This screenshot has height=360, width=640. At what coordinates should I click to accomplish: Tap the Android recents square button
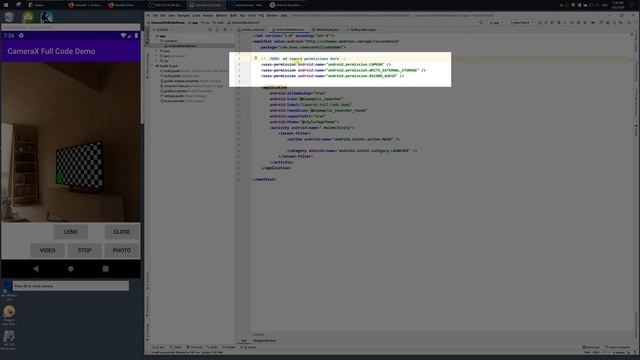pos(105,269)
